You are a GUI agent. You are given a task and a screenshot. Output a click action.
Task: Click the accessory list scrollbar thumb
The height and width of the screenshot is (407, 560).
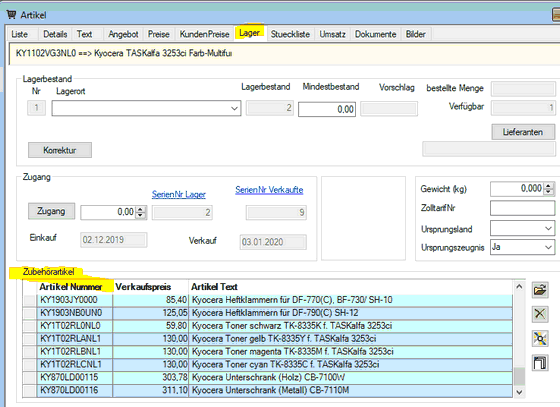point(519,376)
